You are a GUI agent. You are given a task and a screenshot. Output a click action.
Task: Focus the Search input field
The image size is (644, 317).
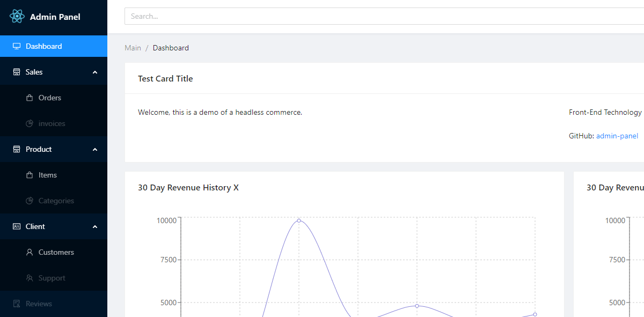[376, 16]
